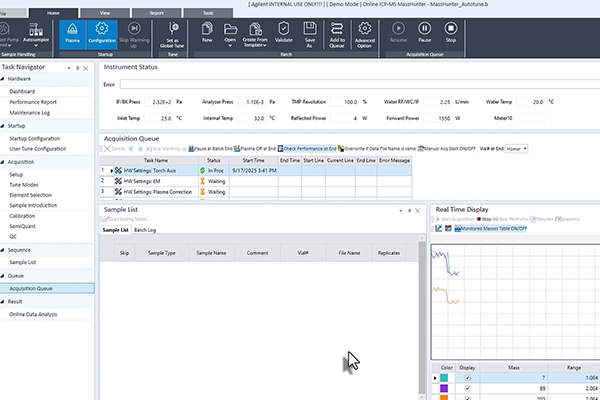Toggle Manual Acq Start ON/OFF
600x400 pixels.
pos(447,149)
